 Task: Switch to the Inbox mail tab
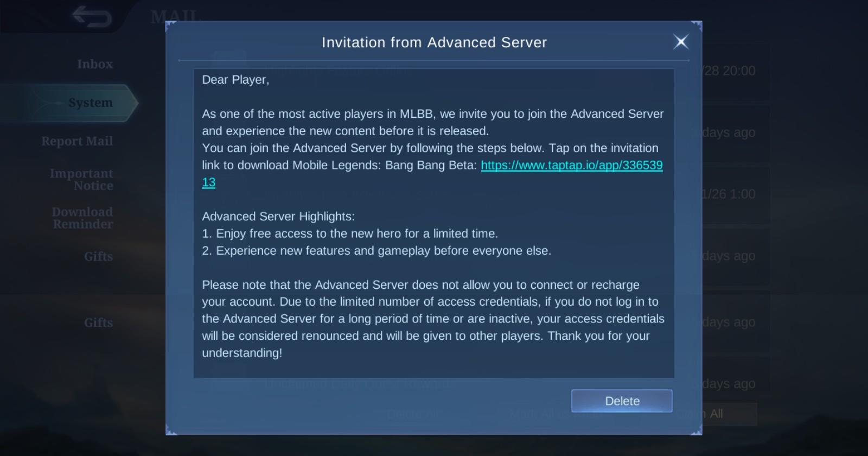coord(95,64)
